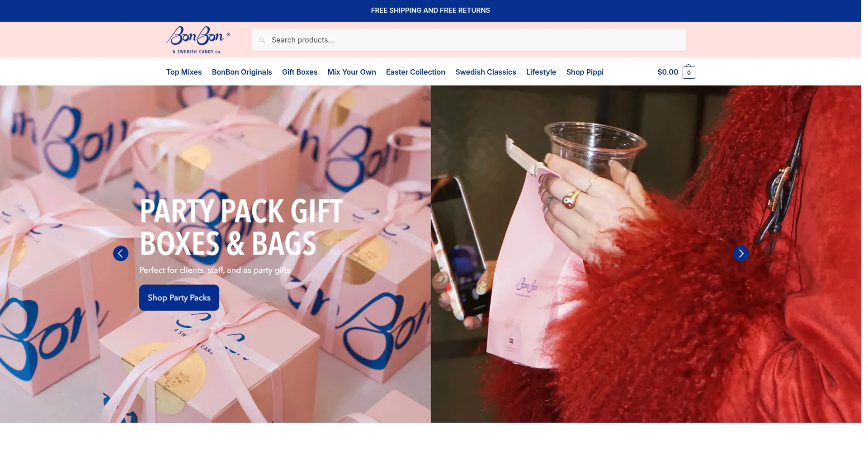Go to Gift Boxes

coord(300,72)
